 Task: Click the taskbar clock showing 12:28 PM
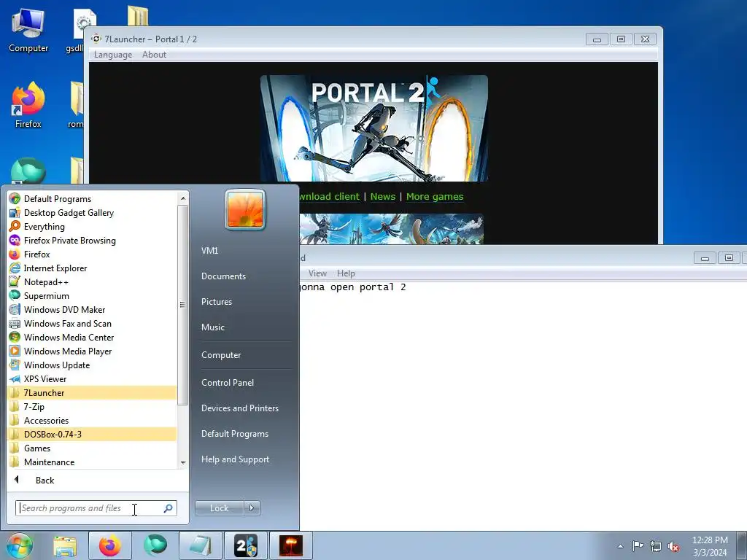point(710,546)
